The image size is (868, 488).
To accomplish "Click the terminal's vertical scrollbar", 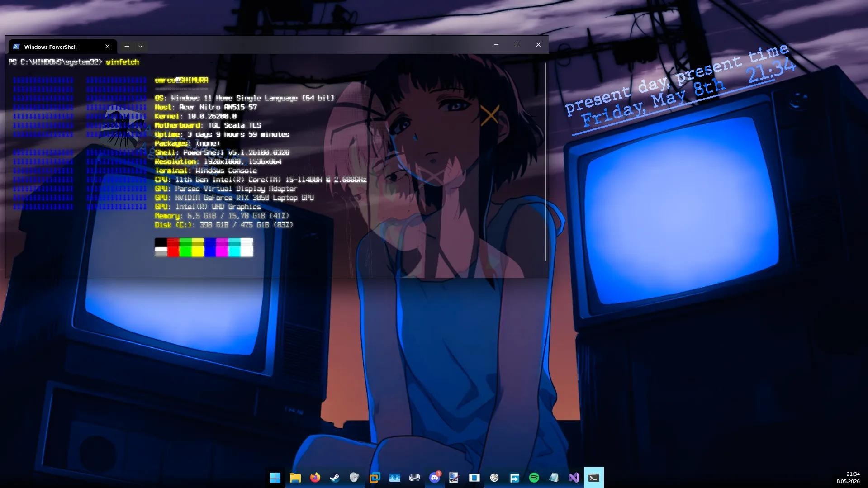I will [546, 161].
